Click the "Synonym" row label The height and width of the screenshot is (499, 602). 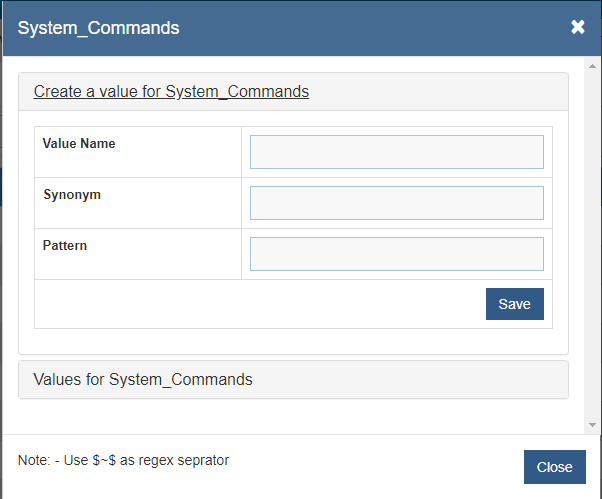coord(72,195)
